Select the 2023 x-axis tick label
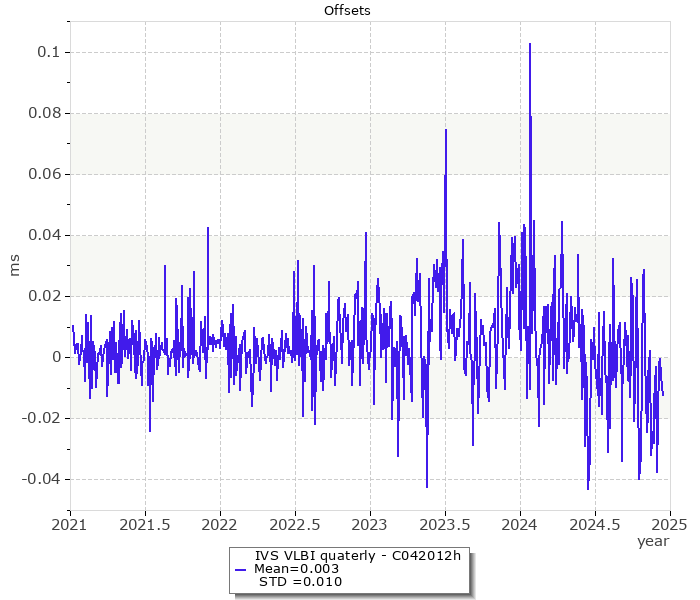Screen dimensions: 700x600 click(x=369, y=524)
